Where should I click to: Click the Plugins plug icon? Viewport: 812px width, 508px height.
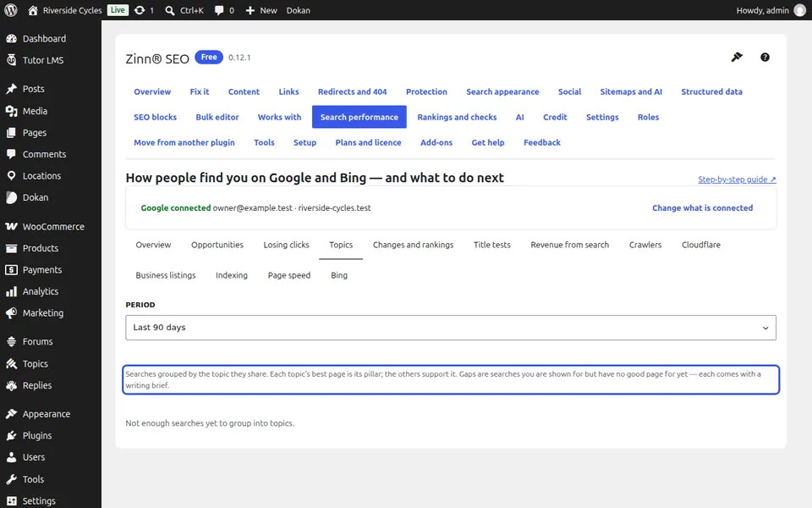point(11,435)
